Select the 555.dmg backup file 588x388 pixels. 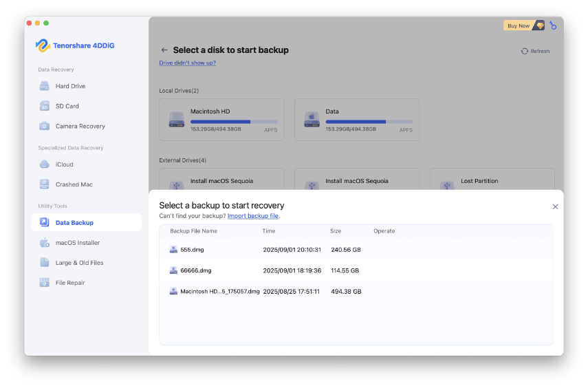coord(356,250)
